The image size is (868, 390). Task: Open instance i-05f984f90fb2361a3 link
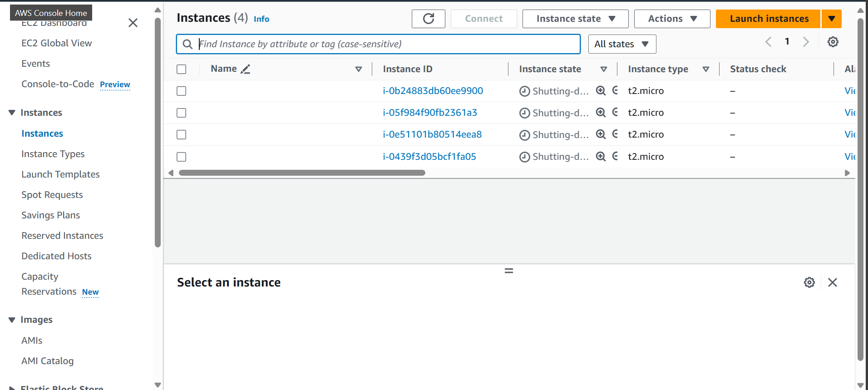tap(430, 113)
